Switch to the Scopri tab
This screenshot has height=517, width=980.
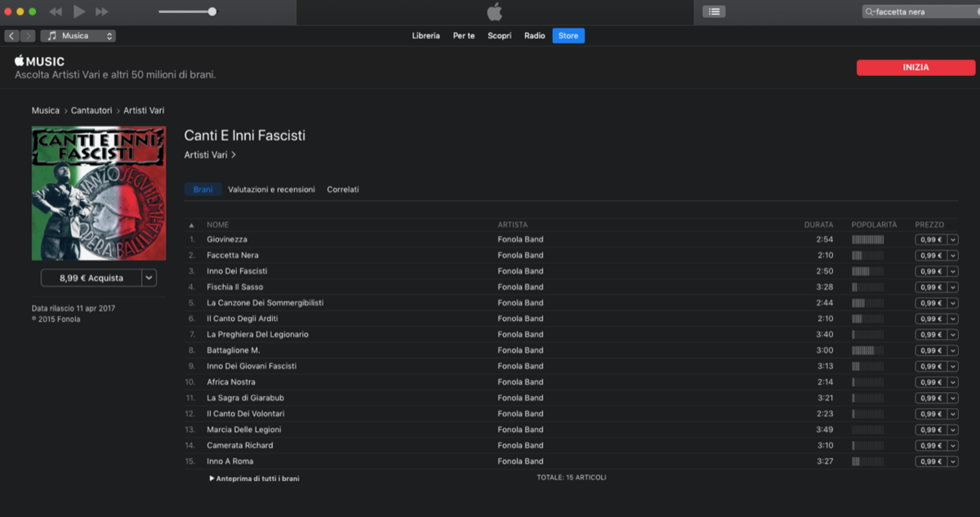500,36
